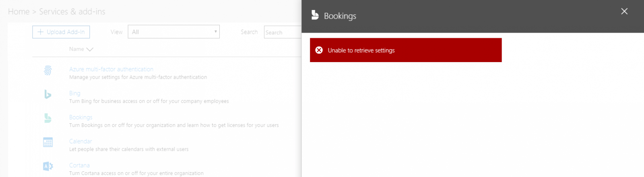Click the Search input field
Image resolution: width=644 pixels, height=177 pixels.
[283, 32]
